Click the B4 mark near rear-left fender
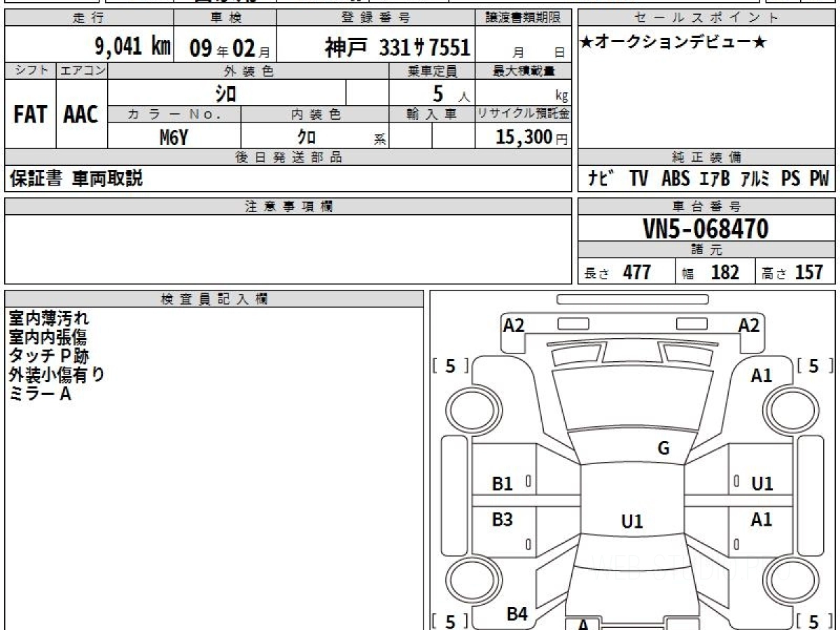 (x=517, y=614)
